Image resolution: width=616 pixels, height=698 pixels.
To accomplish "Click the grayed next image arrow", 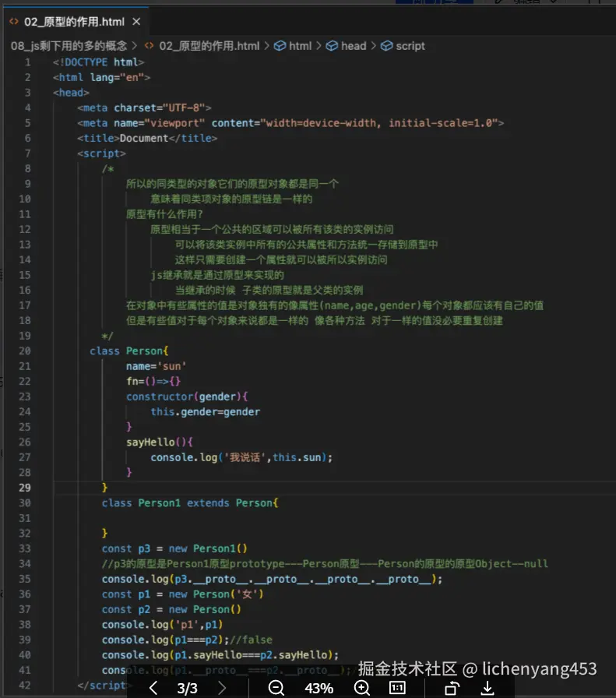I will pos(222,688).
